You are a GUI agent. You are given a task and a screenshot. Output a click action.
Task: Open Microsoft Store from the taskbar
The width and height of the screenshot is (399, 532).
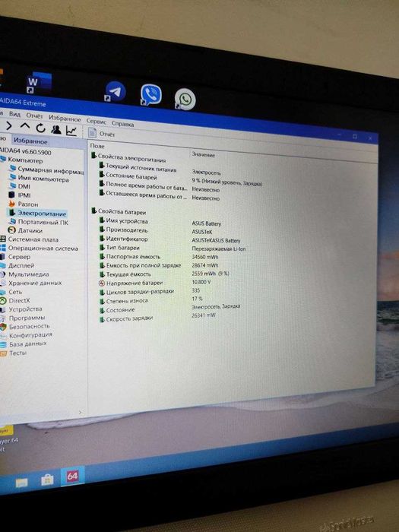pos(47,479)
